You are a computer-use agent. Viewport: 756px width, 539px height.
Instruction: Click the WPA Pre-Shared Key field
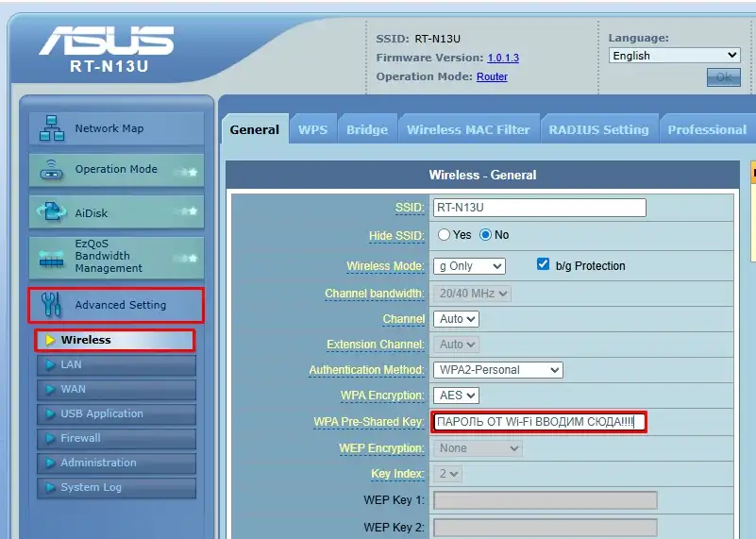coord(539,421)
